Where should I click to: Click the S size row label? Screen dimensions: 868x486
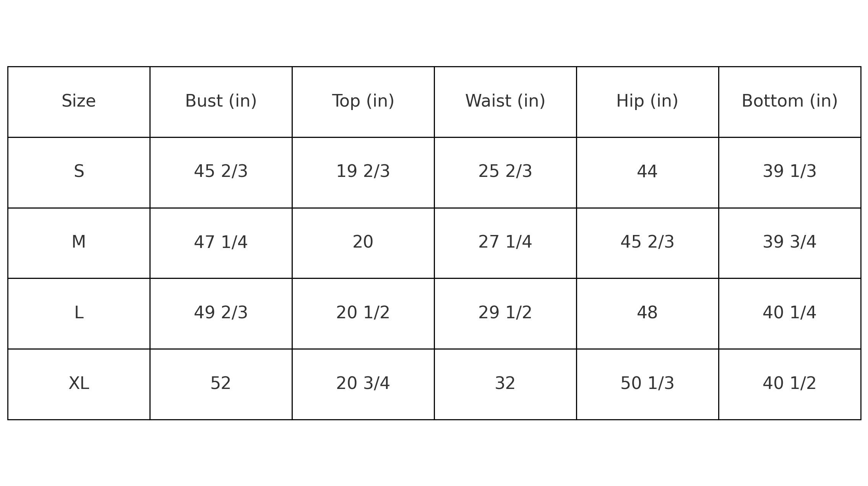click(x=79, y=172)
